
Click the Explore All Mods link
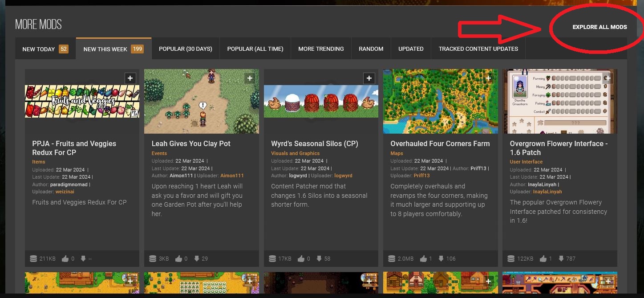point(599,27)
